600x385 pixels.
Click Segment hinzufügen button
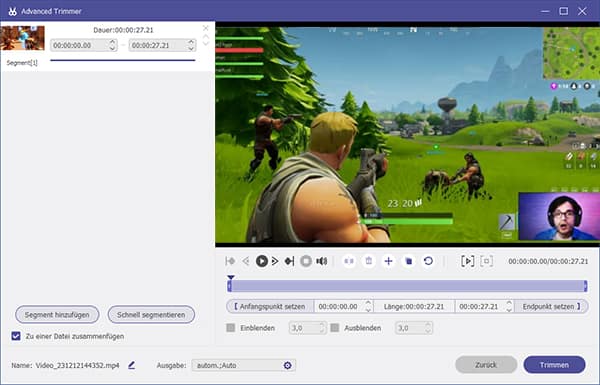pos(57,315)
